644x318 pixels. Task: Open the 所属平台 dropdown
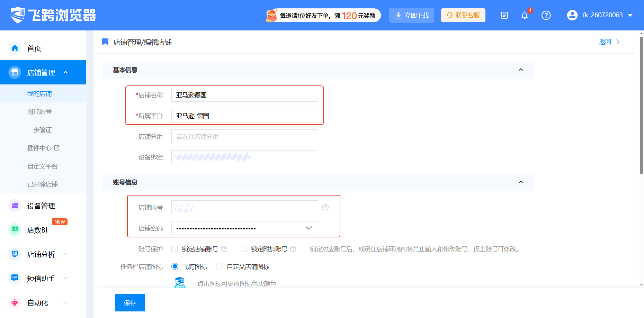coord(245,116)
